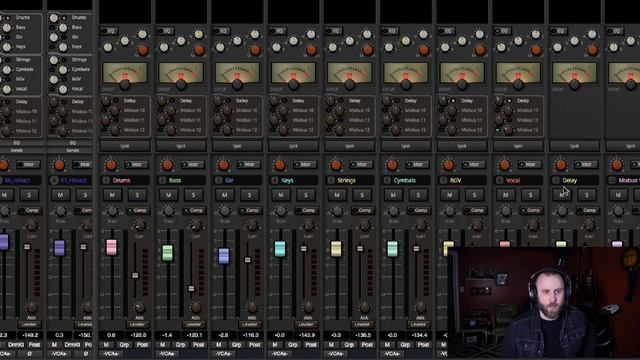Solo the Bass bus

[193, 195]
